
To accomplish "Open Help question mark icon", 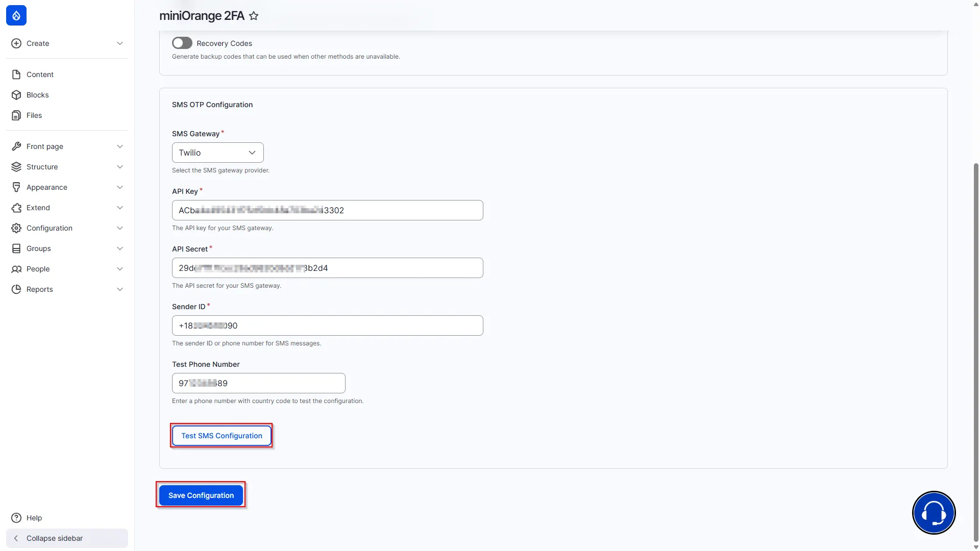I will pyautogui.click(x=16, y=518).
